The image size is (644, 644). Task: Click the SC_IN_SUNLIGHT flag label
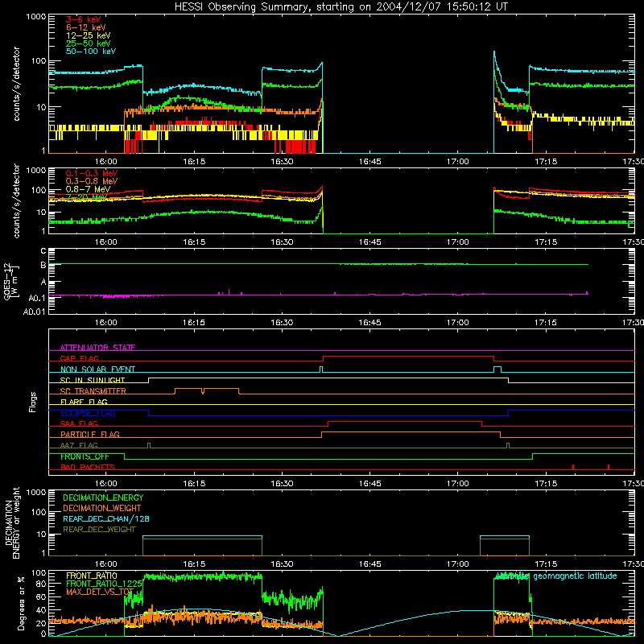(x=93, y=380)
